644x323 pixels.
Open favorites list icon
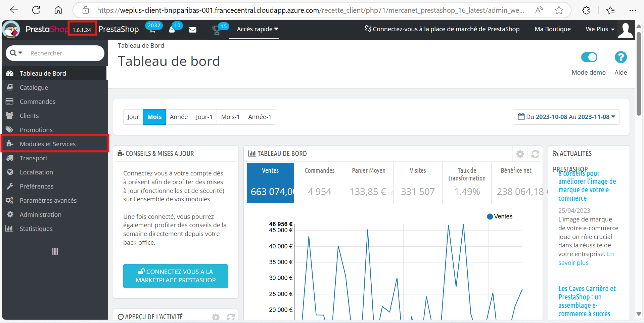coord(610,10)
